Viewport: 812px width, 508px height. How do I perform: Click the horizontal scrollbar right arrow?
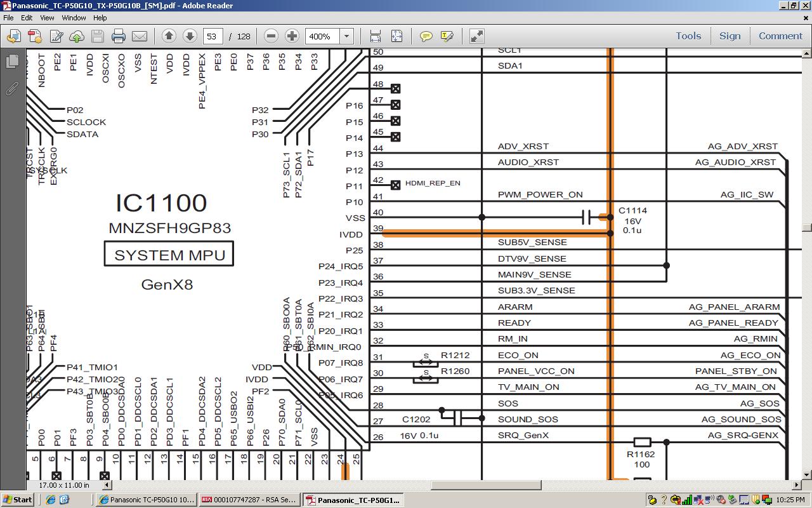(797, 485)
